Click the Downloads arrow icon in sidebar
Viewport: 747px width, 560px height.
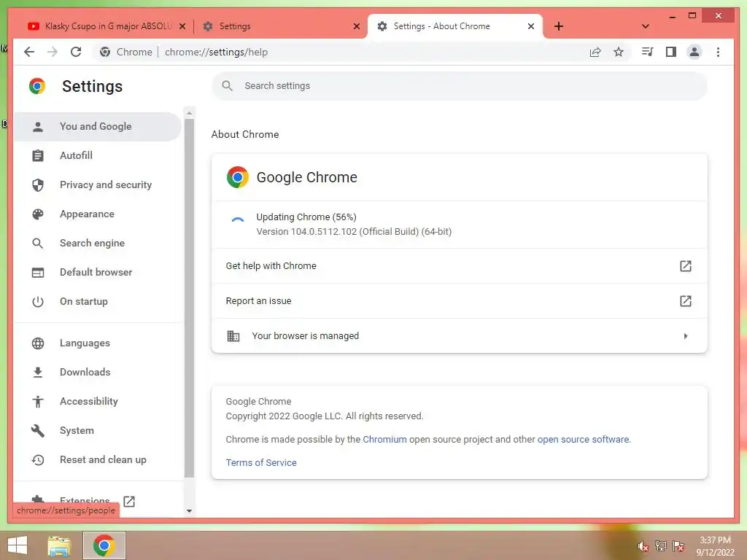click(38, 372)
